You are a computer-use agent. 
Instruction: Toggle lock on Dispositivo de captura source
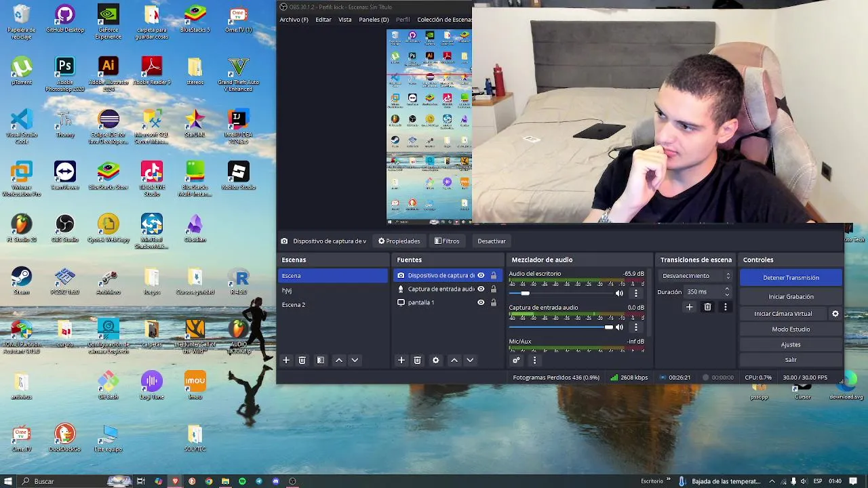point(493,276)
